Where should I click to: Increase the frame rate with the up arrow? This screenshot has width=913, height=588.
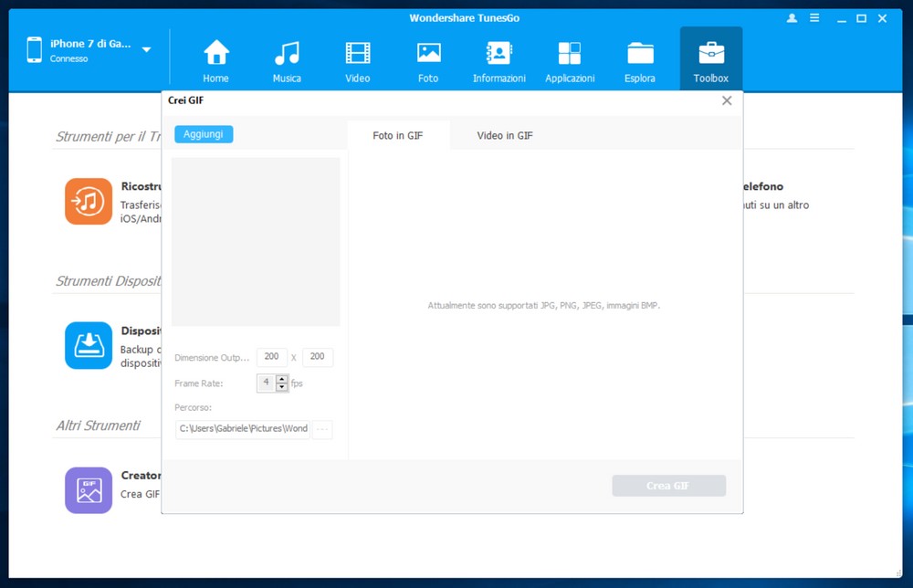282,380
